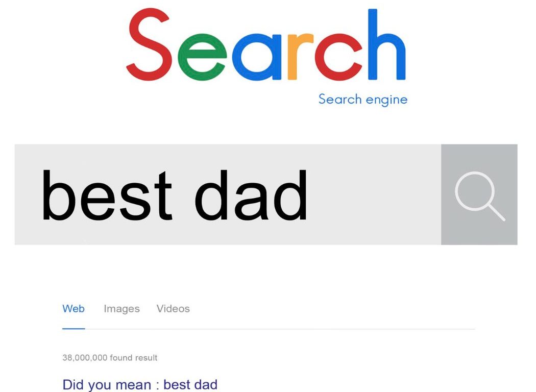The height and width of the screenshot is (392, 536).
Task: Click the "Did you mean" text
Action: point(107,384)
